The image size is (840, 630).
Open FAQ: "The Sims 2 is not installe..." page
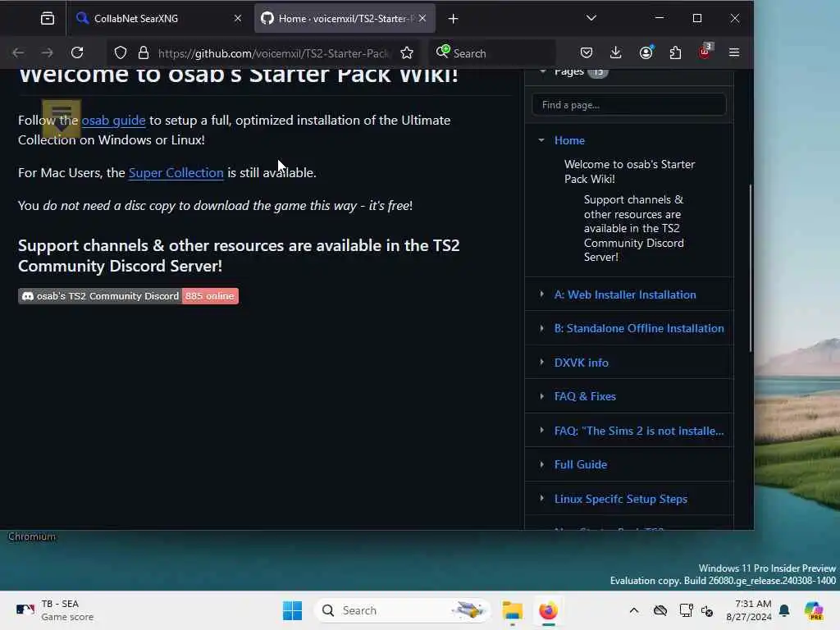click(x=638, y=431)
